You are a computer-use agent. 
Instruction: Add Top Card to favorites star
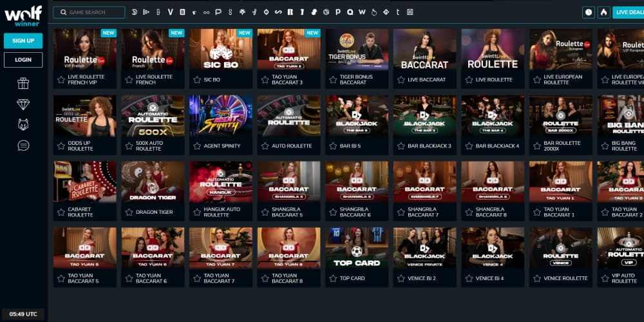click(333, 278)
